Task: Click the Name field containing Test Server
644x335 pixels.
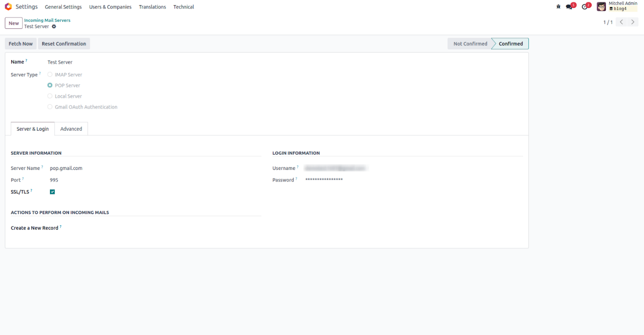Action: tap(60, 62)
